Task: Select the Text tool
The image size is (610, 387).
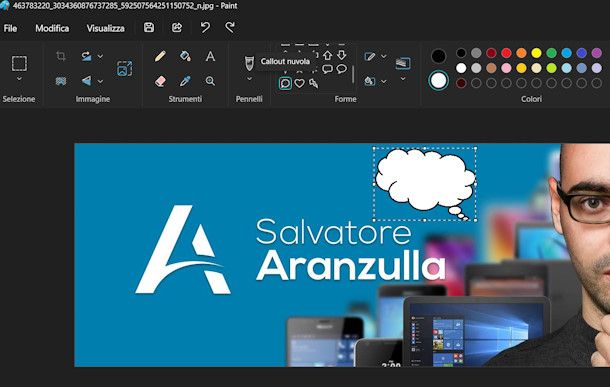Action: pyautogui.click(x=210, y=56)
